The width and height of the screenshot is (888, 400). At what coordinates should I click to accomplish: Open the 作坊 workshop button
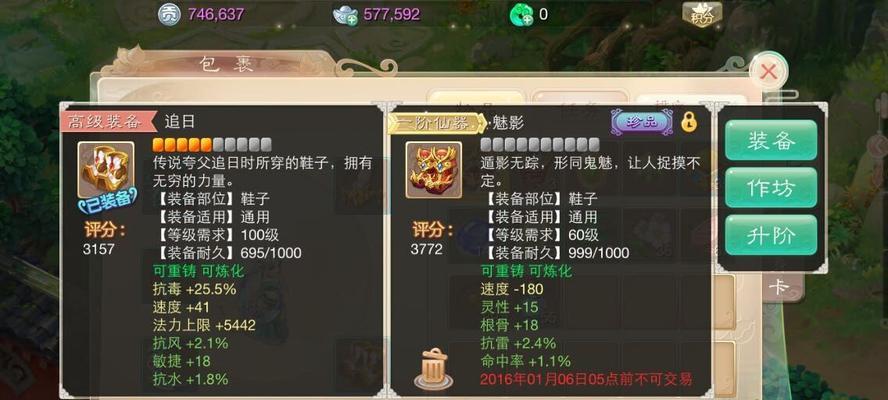click(771, 188)
